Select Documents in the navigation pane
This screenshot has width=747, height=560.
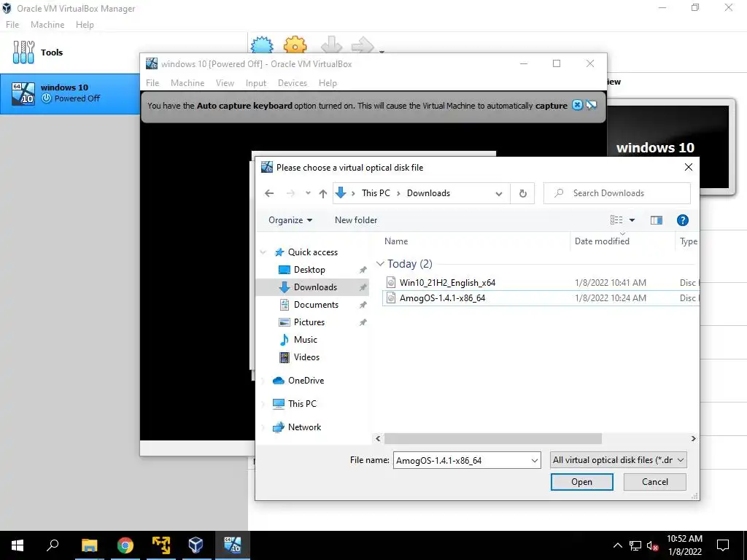316,305
